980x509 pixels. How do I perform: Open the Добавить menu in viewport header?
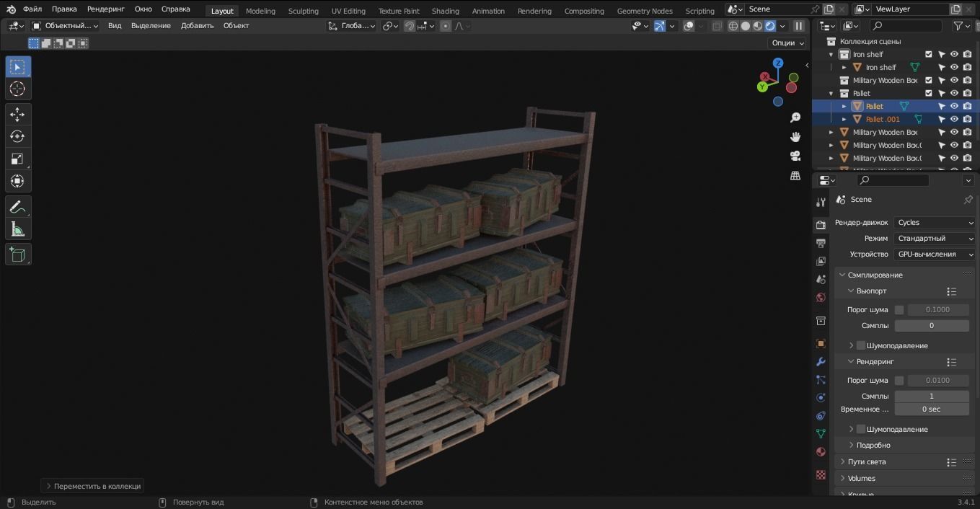click(x=197, y=26)
